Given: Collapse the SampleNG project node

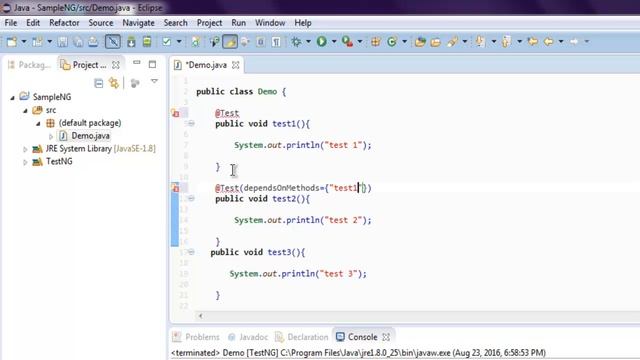Looking at the screenshot, I should (x=13, y=98).
